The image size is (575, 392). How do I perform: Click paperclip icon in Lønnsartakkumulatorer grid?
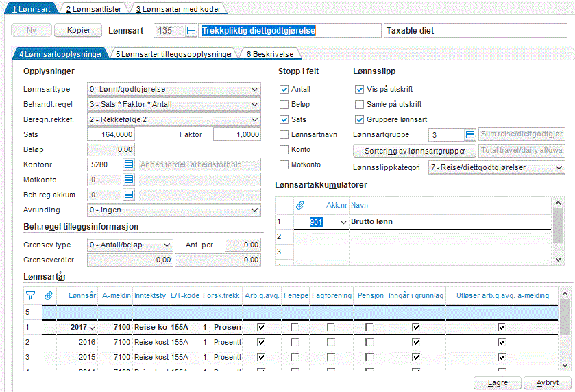pos(299,205)
